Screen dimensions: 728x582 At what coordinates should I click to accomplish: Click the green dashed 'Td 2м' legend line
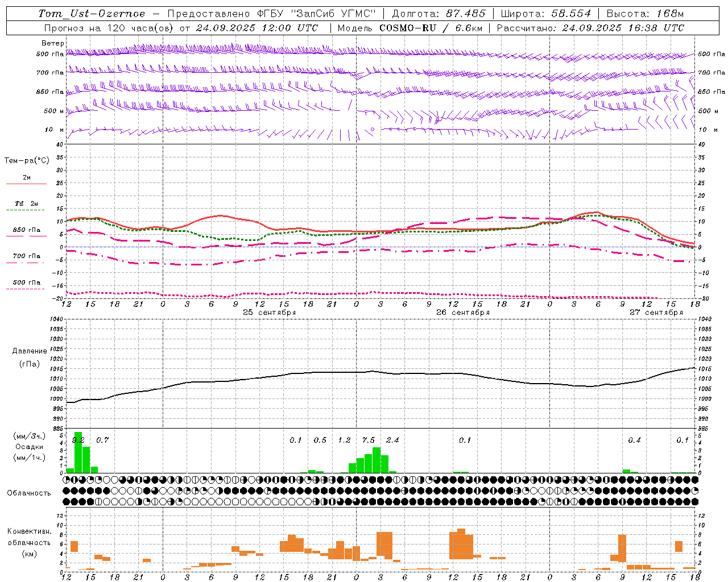click(x=26, y=210)
